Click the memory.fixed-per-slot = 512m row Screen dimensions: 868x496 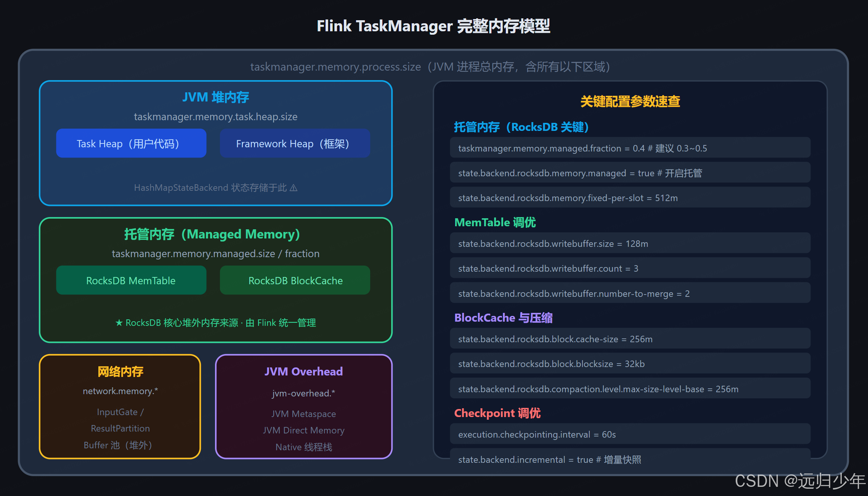630,198
